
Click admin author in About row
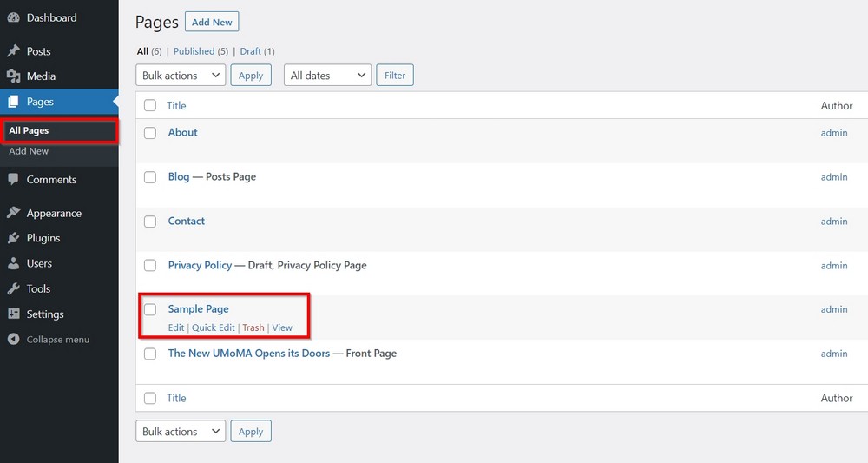click(x=834, y=133)
